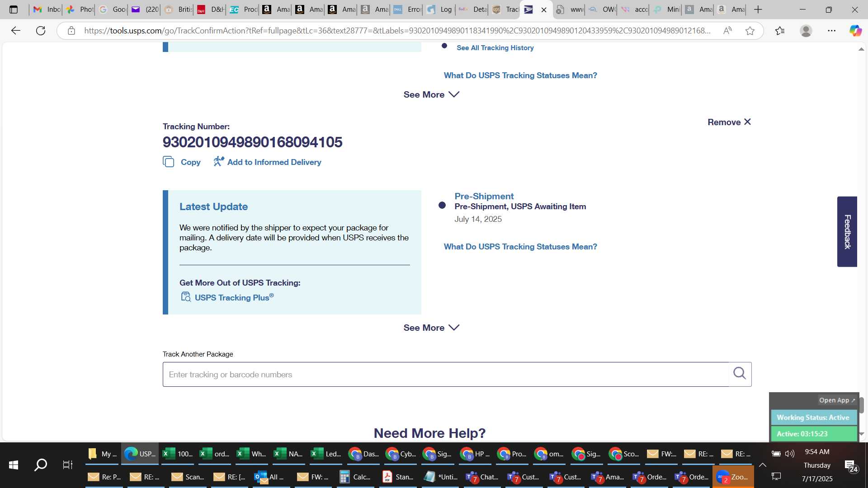The width and height of the screenshot is (868, 488).
Task: Click the Pre-Shipment status heading
Action: pyautogui.click(x=484, y=196)
